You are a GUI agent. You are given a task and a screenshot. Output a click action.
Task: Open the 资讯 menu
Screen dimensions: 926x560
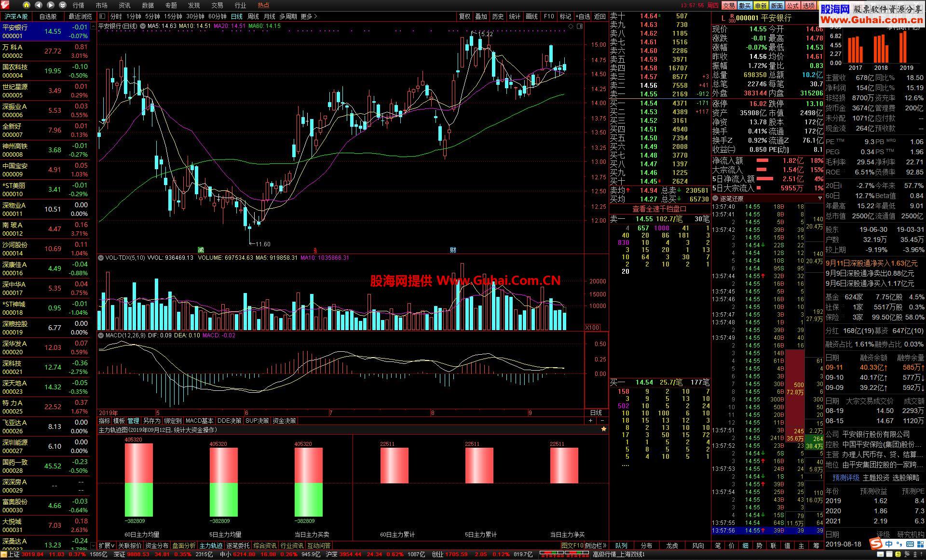tap(124, 5)
